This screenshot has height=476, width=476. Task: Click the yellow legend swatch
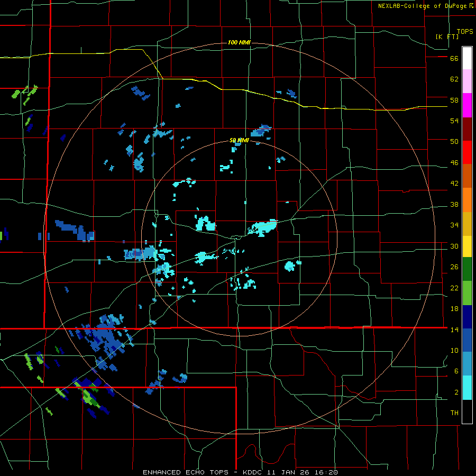(467, 246)
